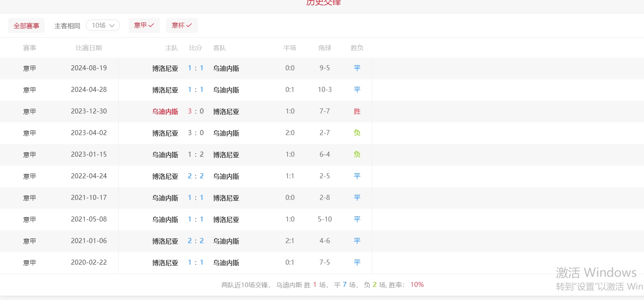644x300 pixels.
Task: Click the red 乌迪内斯 home team on 2023-12-30
Action: pyautogui.click(x=165, y=112)
